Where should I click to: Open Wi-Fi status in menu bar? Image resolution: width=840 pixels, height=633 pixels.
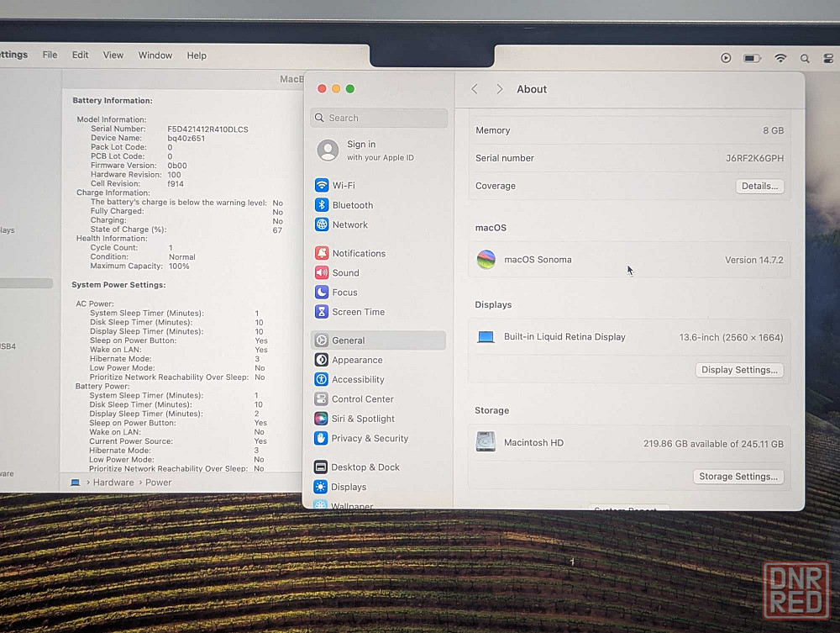coord(780,58)
